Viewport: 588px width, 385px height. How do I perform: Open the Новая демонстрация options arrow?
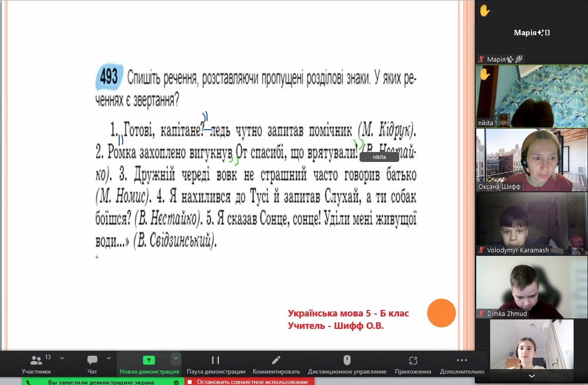pos(175,358)
